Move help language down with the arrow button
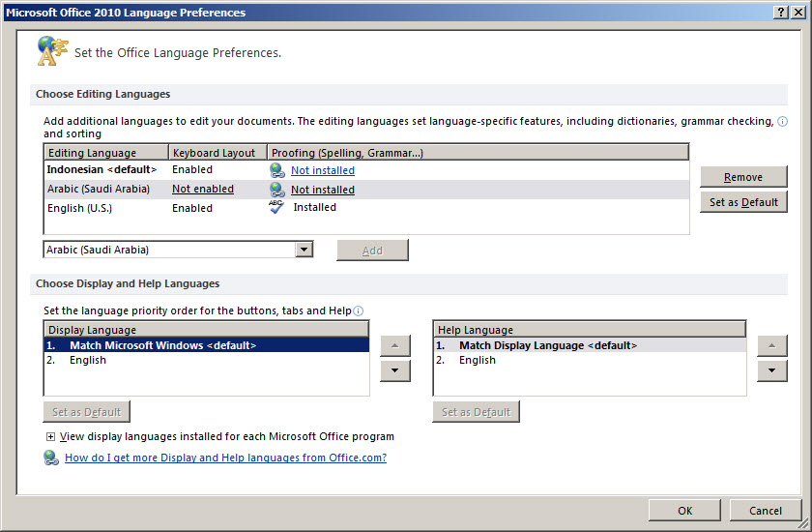The image size is (812, 532). click(771, 370)
